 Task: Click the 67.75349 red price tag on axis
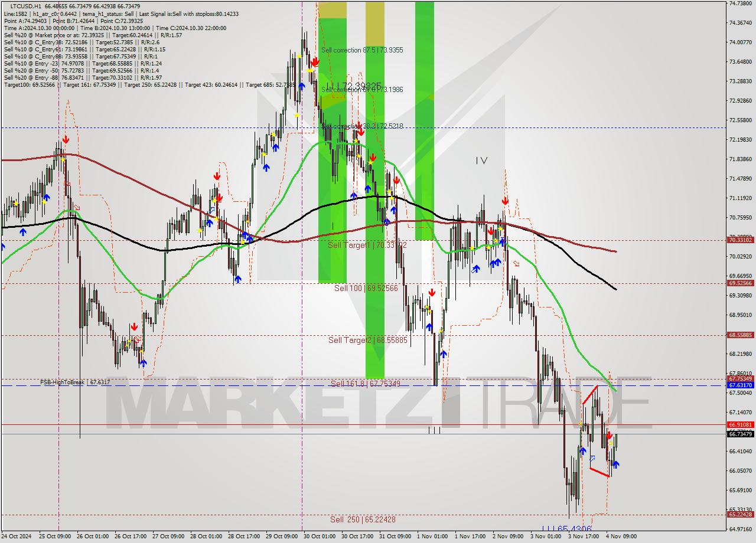[740, 379]
